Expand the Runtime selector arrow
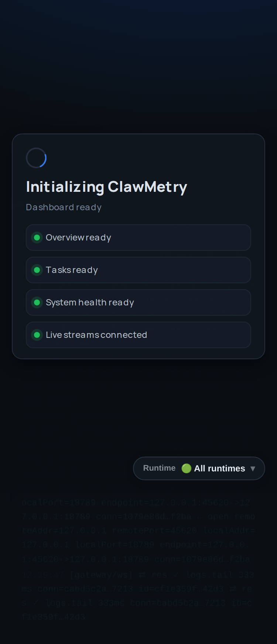This screenshot has width=277, height=644. click(x=253, y=468)
